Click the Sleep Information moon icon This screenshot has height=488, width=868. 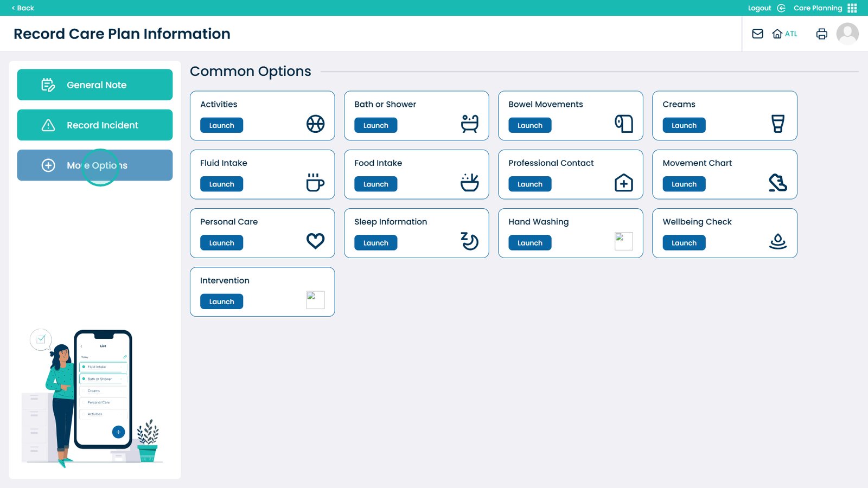(x=469, y=241)
